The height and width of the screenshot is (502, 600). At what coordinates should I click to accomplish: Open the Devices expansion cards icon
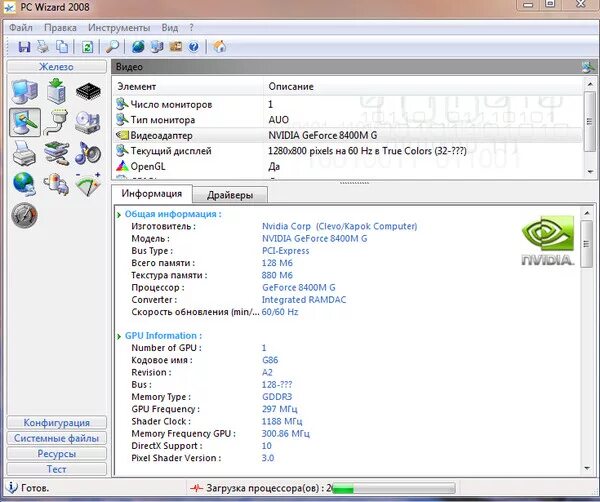[x=56, y=153]
